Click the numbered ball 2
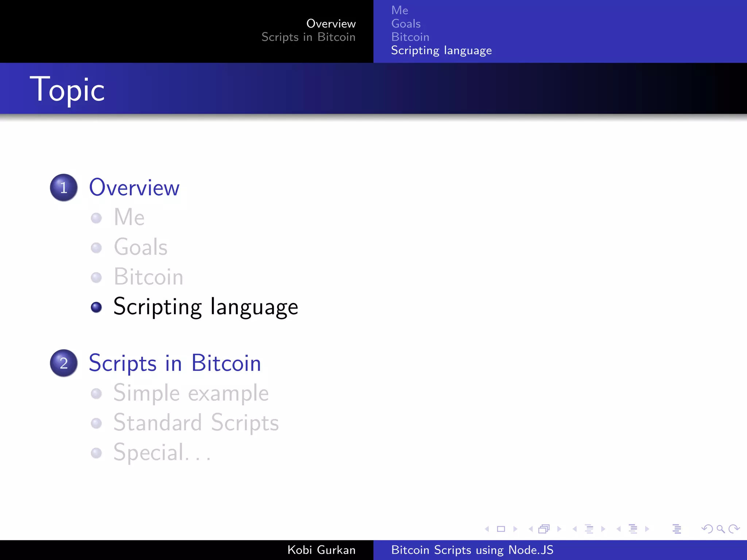Screen dimensions: 747x560 point(64,363)
